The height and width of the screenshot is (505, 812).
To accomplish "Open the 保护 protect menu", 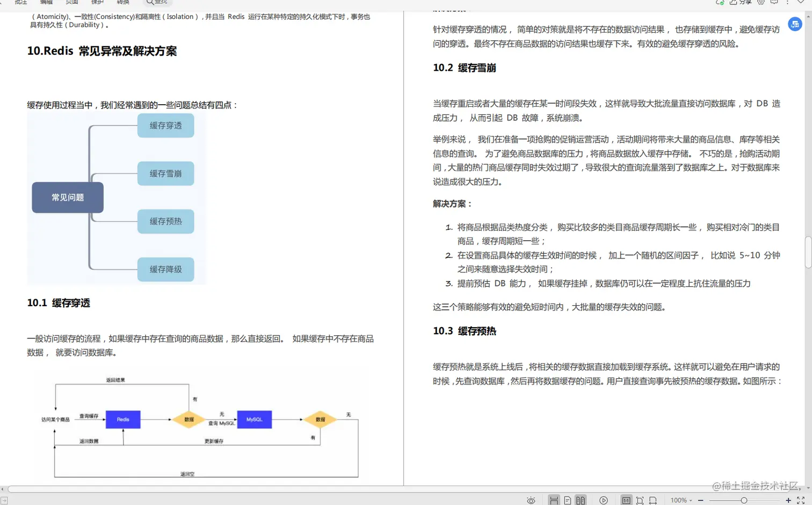I will tap(97, 2).
